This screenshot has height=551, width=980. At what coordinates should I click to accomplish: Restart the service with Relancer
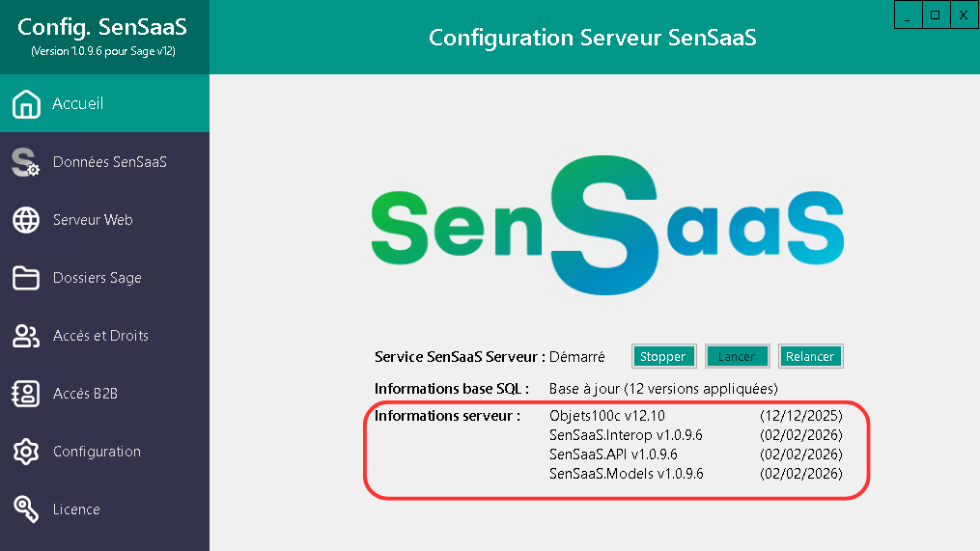810,356
